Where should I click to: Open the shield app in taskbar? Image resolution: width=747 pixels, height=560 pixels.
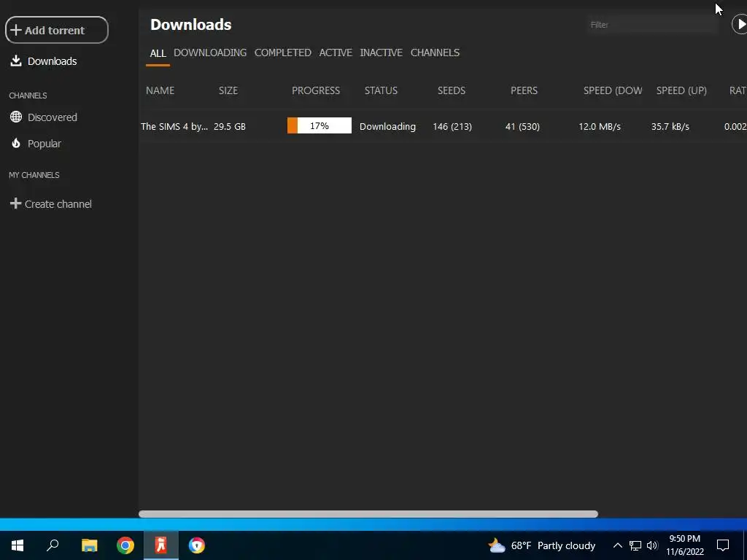pyautogui.click(x=197, y=545)
